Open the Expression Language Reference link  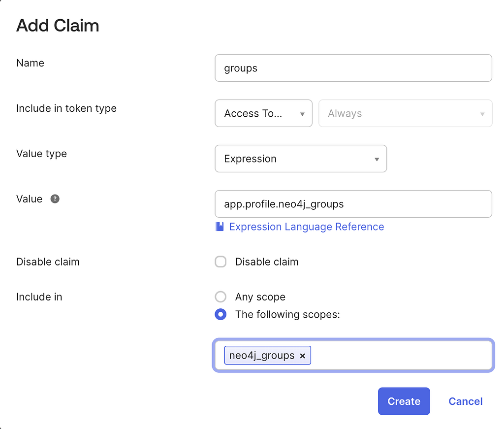307,227
